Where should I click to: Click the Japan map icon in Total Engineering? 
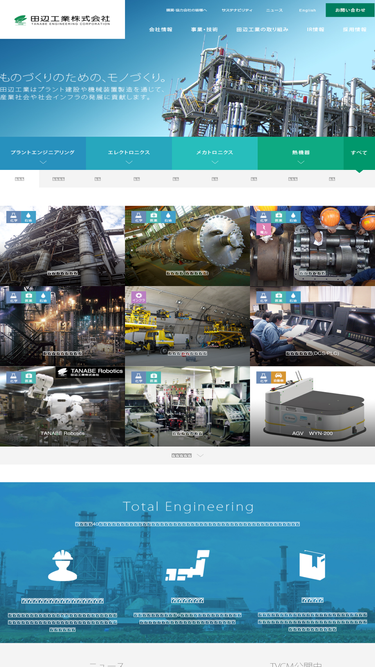click(x=187, y=565)
